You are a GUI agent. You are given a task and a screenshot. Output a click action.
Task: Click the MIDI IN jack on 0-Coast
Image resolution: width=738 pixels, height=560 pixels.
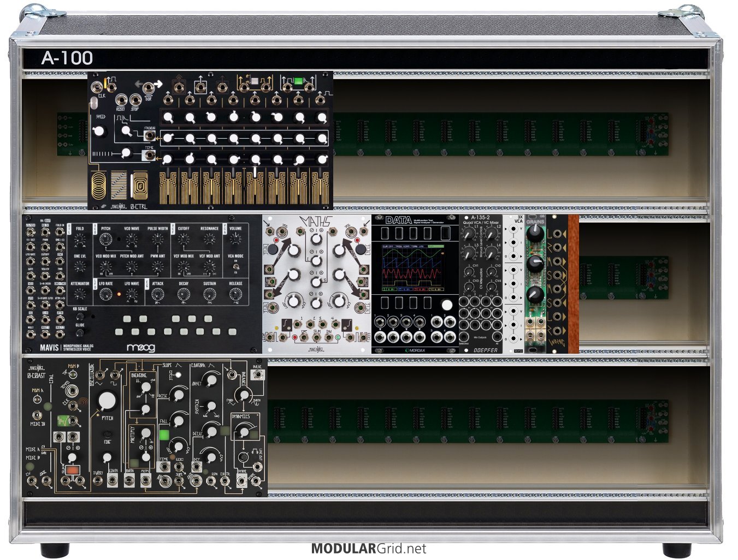[37, 415]
